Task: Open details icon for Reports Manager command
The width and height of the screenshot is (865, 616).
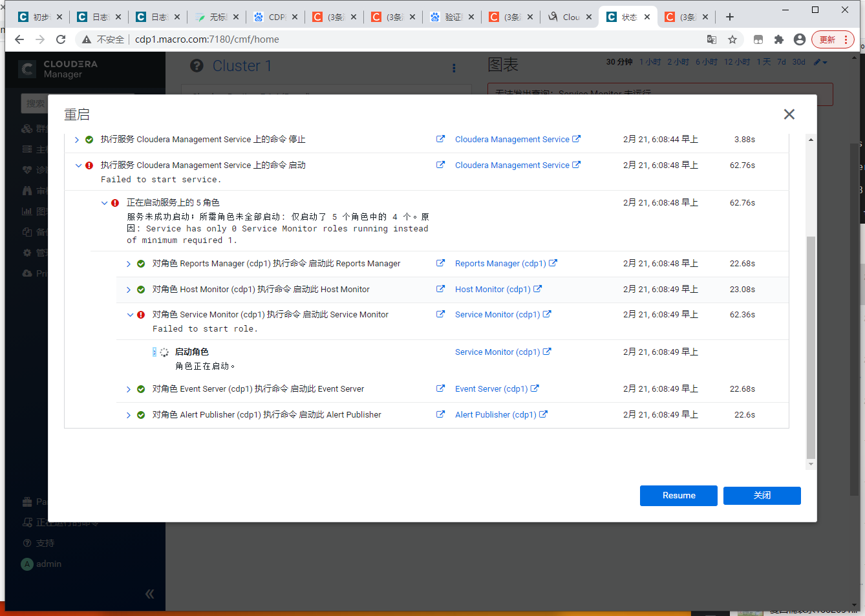Action: 440,263
